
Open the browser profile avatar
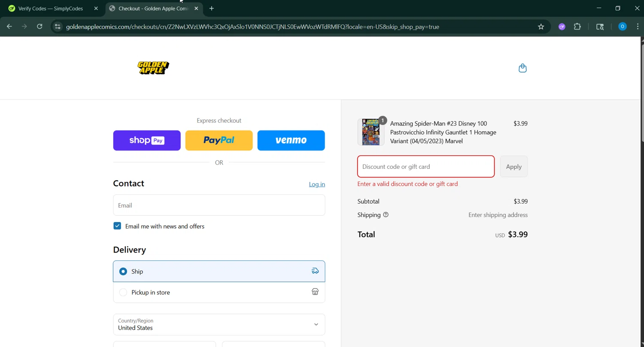(x=622, y=27)
